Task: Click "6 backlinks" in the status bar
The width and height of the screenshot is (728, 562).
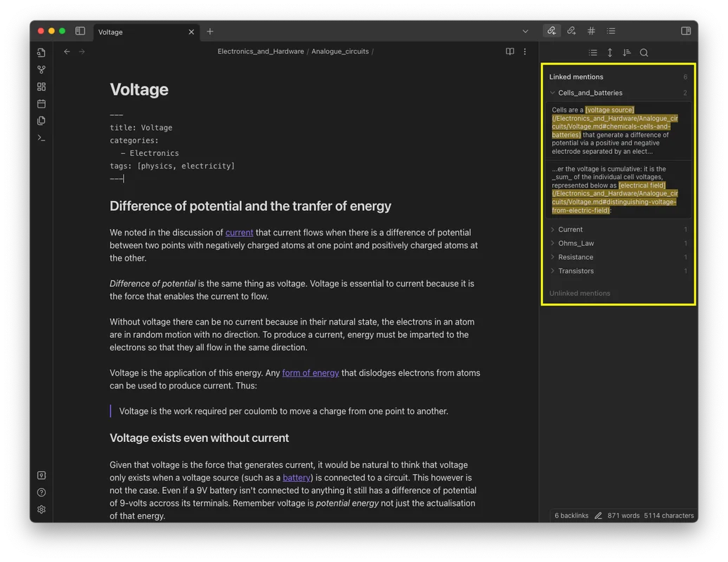Action: click(571, 516)
